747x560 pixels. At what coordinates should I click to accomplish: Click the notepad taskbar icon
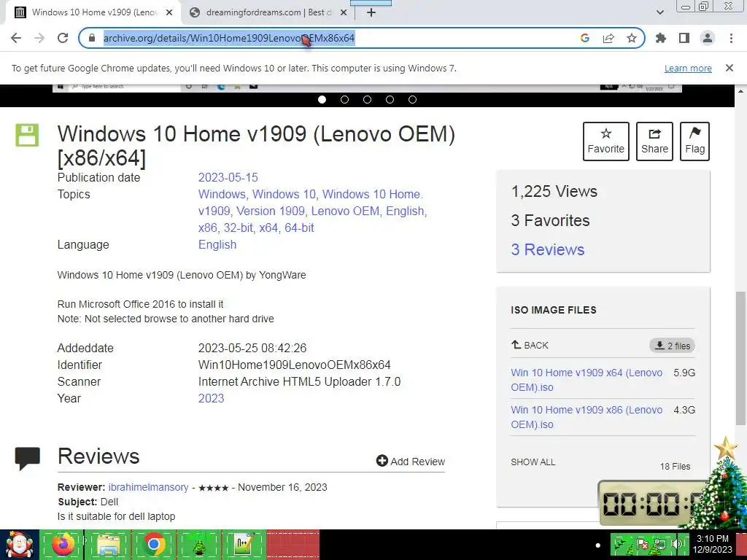click(x=244, y=545)
